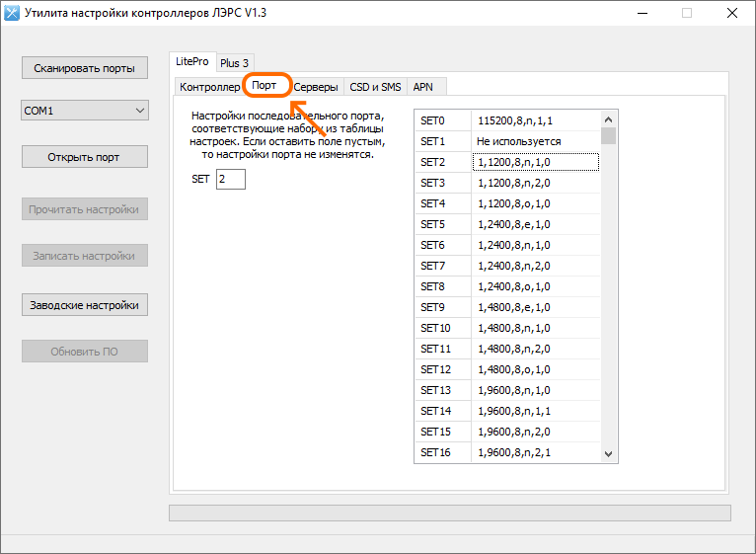Screen dimensions: 756x554
Task: Click scroll down arrow of settings table
Action: click(609, 453)
